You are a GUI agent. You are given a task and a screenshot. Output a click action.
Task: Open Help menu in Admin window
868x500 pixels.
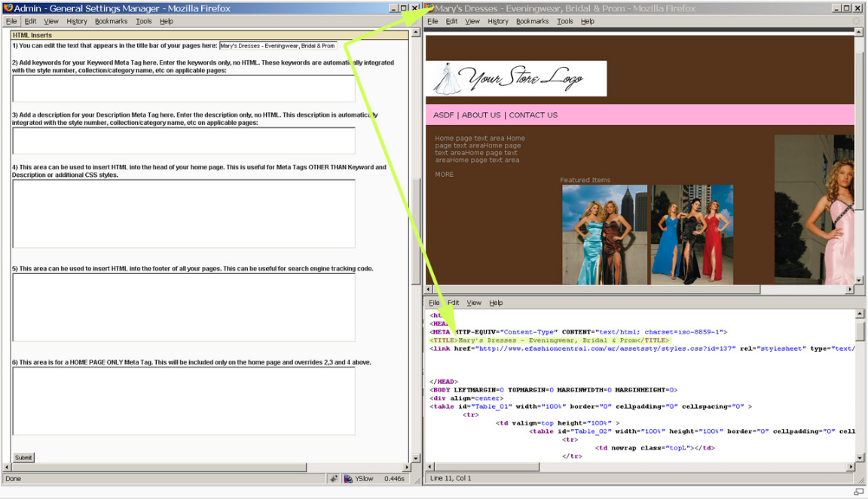(166, 21)
